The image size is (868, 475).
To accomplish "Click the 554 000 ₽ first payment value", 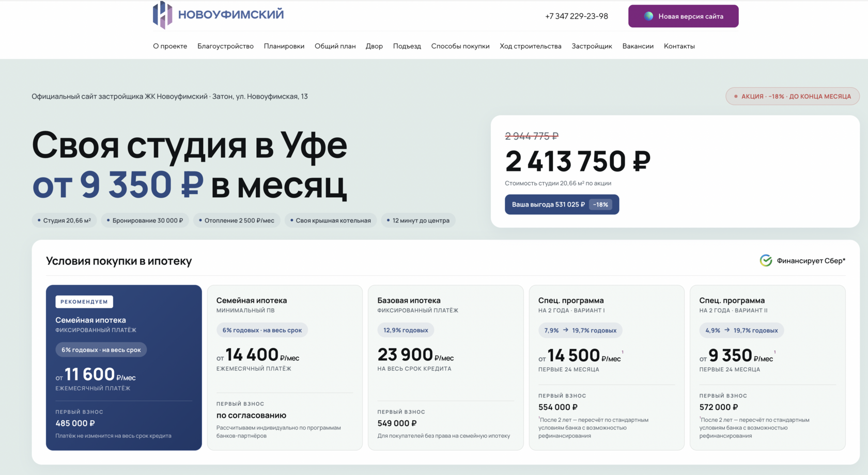I will [558, 407].
